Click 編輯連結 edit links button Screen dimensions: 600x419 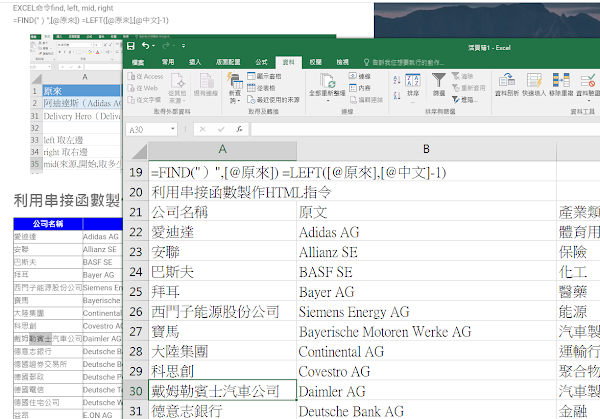click(366, 100)
